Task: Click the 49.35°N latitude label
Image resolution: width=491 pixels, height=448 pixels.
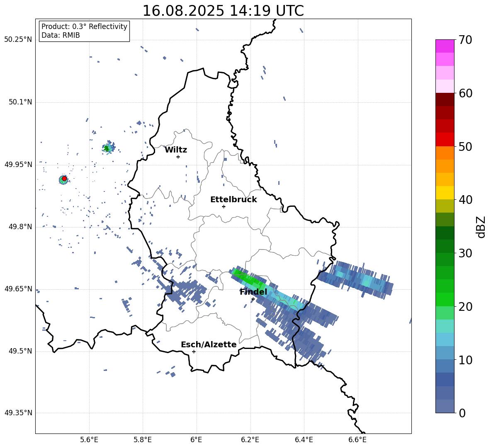Action: (x=18, y=413)
